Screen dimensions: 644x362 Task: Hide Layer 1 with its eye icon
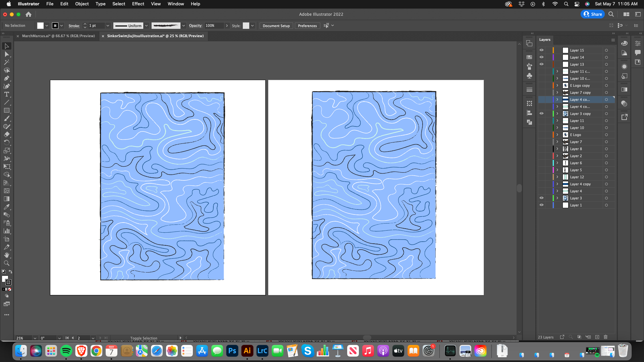click(541, 205)
